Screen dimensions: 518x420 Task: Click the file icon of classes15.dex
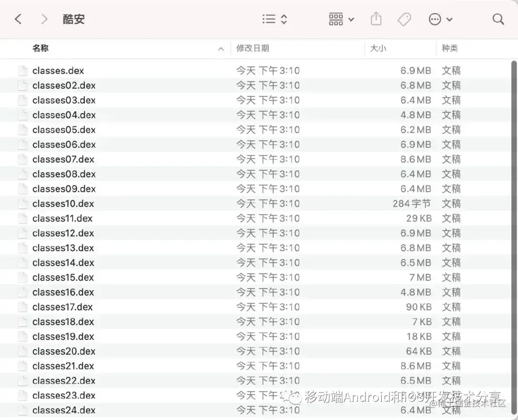[x=23, y=277]
